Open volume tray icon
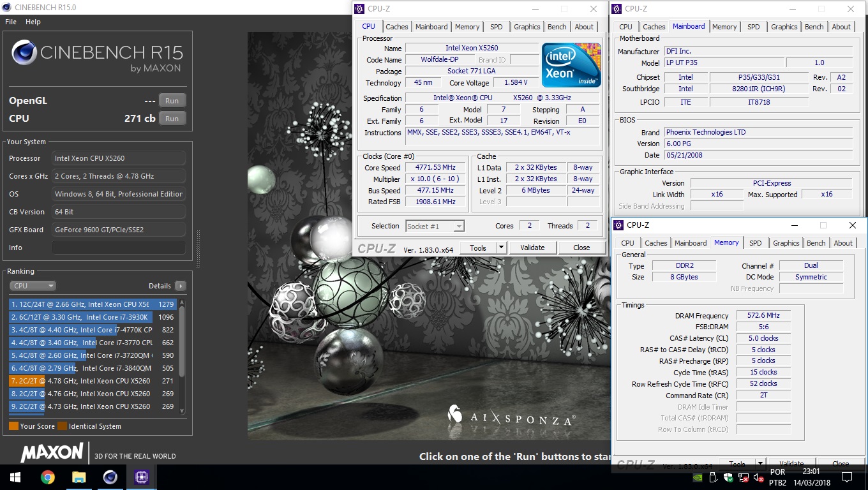Viewport: 868px width, 490px height. coord(758,477)
